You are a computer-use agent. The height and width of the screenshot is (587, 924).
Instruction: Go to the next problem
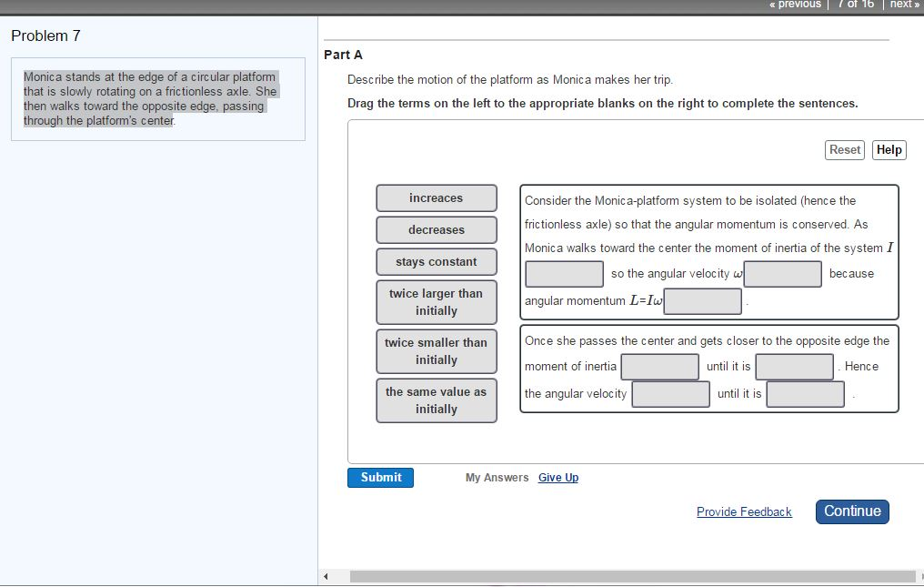[903, 5]
